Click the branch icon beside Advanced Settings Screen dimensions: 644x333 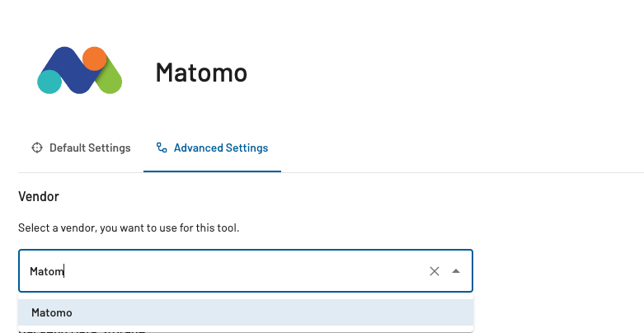click(x=162, y=148)
